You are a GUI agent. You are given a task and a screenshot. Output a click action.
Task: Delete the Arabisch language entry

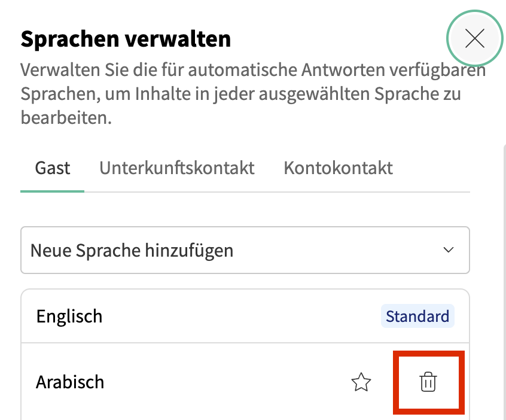pos(428,382)
